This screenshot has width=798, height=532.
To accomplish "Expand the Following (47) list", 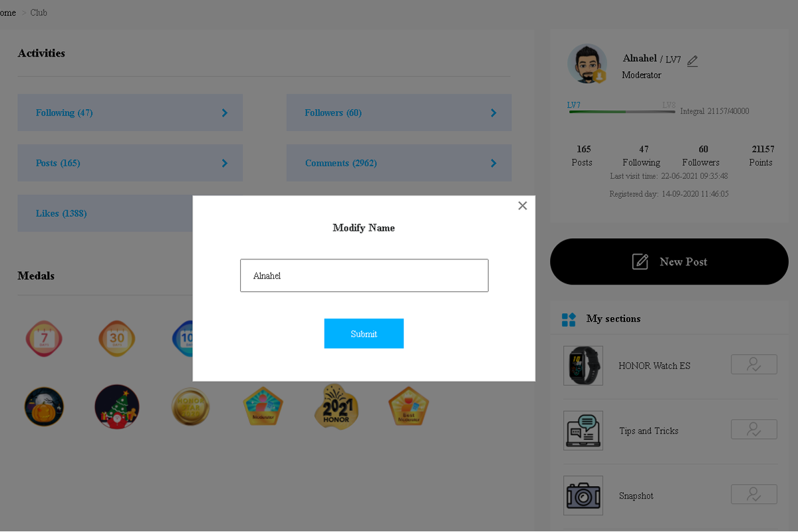I will pyautogui.click(x=130, y=112).
